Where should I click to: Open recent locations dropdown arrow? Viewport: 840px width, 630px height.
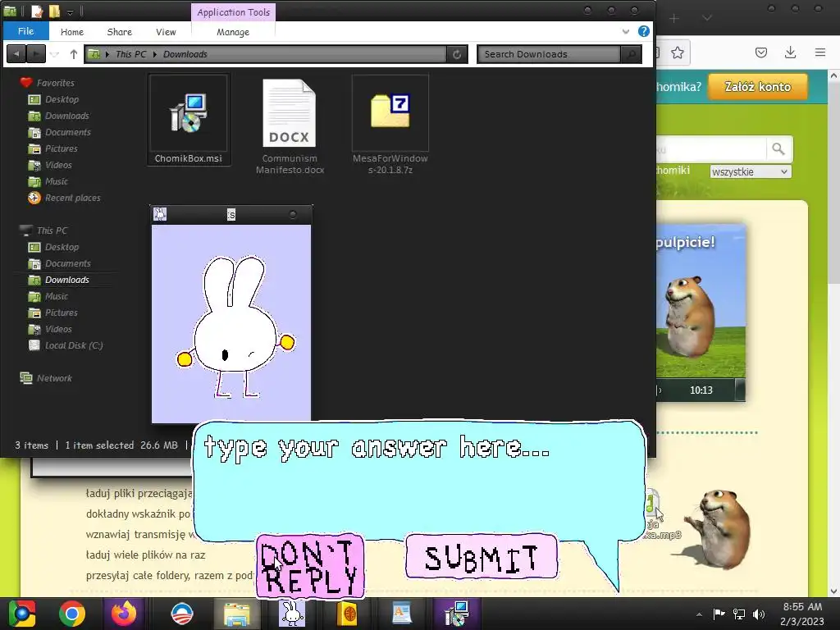(55, 54)
